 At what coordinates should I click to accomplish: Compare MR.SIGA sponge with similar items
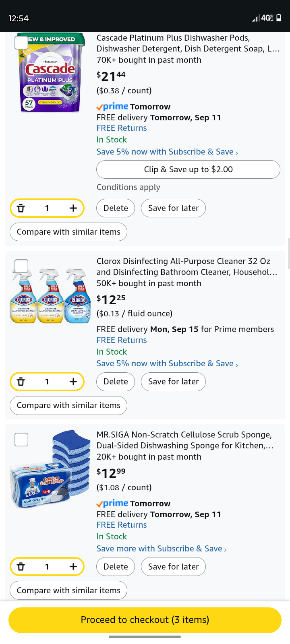pyautogui.click(x=68, y=590)
